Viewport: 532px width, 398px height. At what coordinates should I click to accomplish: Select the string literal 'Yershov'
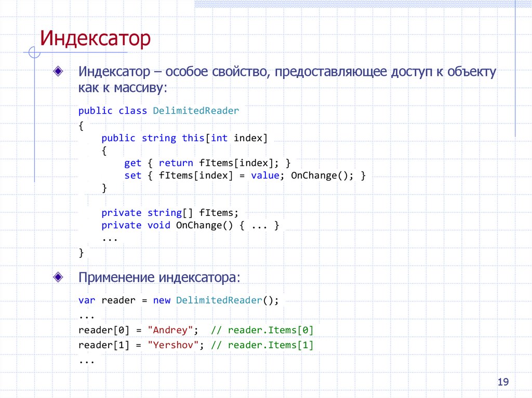point(172,345)
